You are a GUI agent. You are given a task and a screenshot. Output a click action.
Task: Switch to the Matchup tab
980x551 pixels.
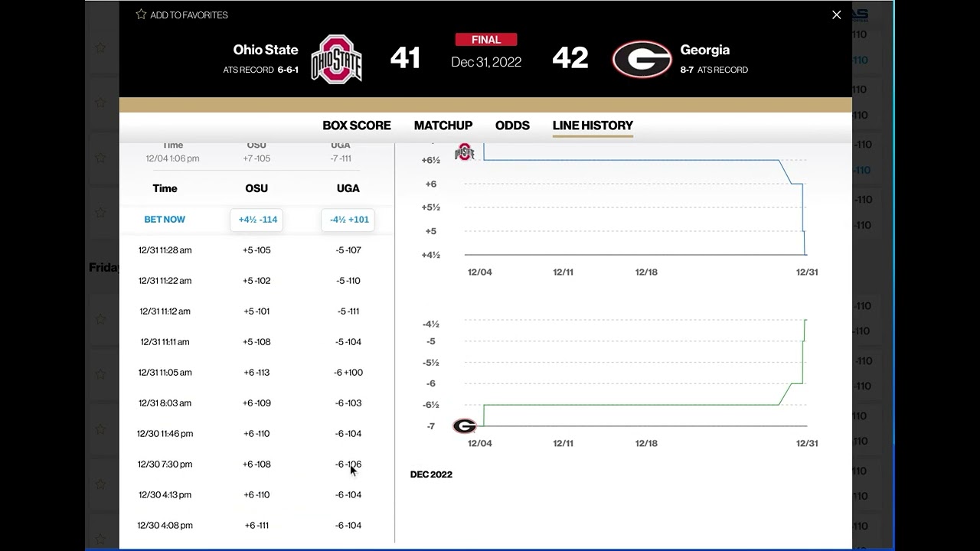[443, 126]
